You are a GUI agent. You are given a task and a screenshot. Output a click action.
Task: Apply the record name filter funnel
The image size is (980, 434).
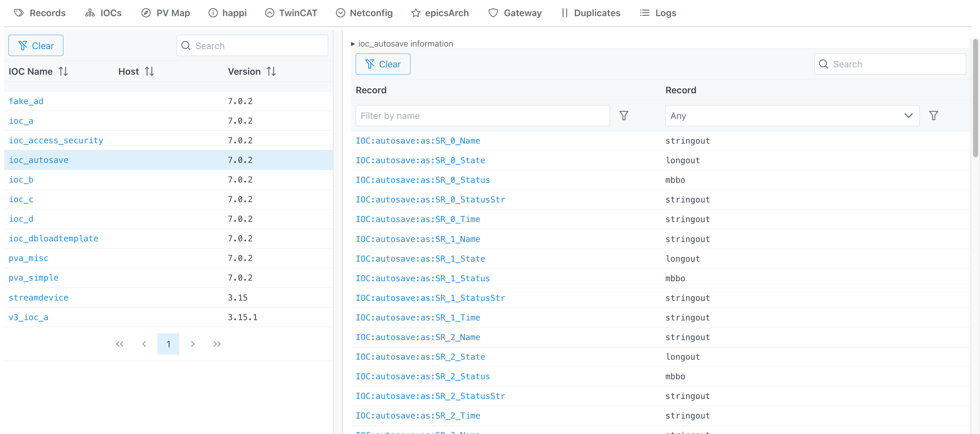(x=624, y=115)
